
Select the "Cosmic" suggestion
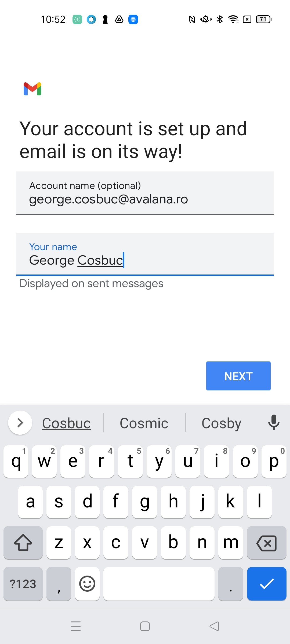point(144,423)
